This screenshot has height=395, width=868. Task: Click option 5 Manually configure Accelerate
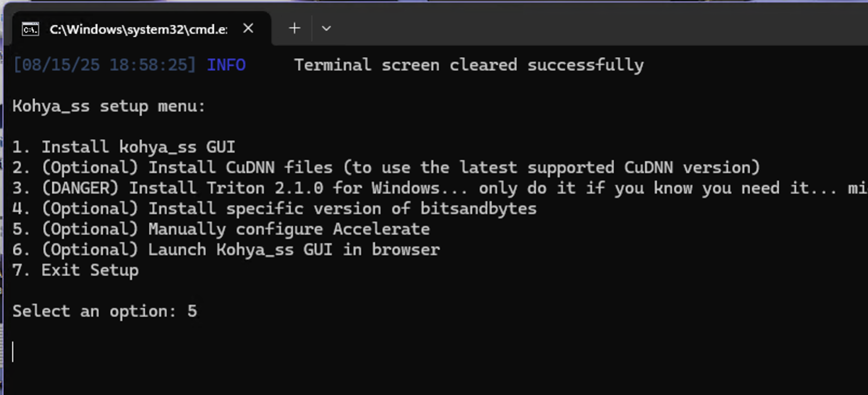(221, 229)
